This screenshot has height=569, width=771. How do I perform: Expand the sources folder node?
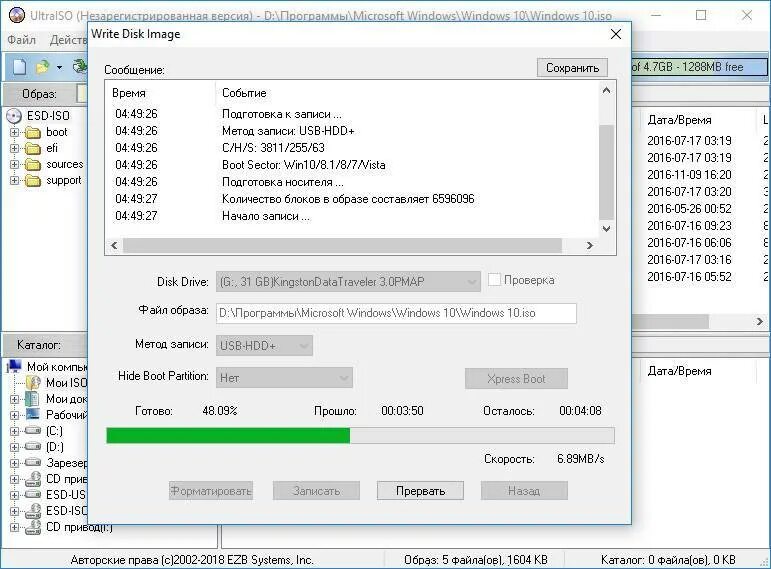coord(14,164)
